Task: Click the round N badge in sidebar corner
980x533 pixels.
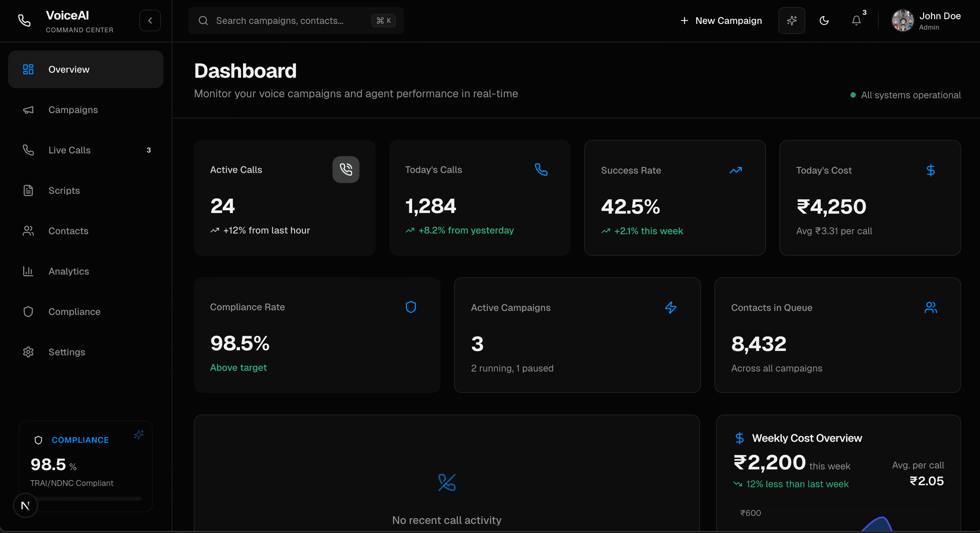Action: click(26, 505)
